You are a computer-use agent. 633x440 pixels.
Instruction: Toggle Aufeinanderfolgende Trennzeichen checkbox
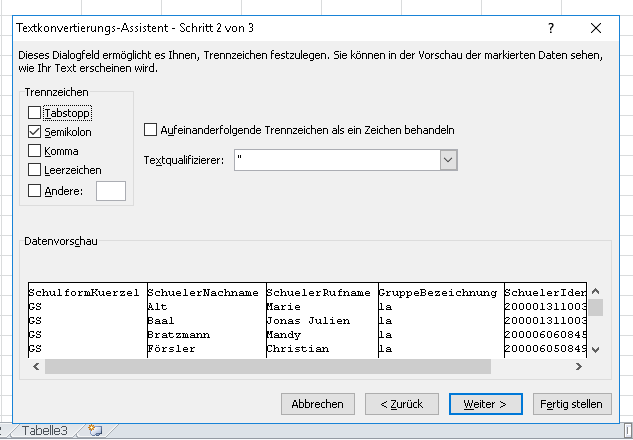151,130
